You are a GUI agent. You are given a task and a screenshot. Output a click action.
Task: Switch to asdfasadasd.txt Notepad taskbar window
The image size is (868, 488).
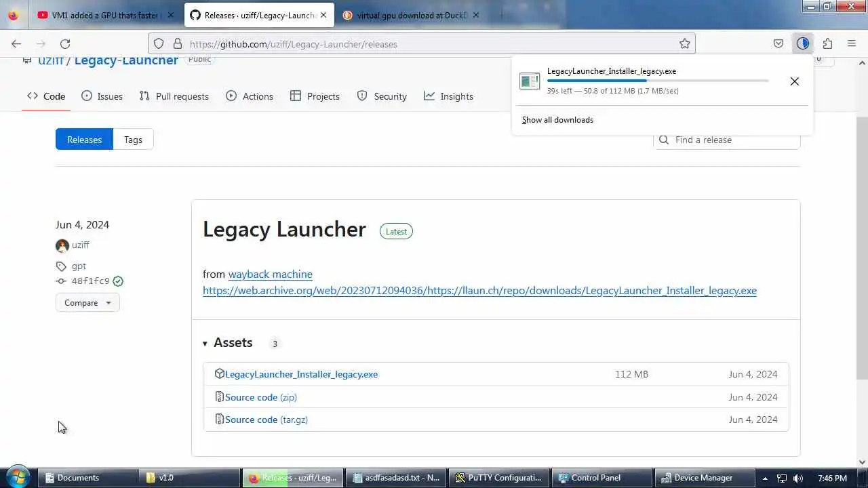[396, 478]
